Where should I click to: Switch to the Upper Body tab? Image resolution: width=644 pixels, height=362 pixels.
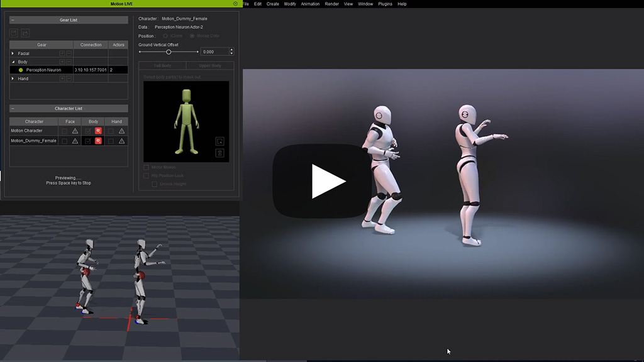tap(210, 65)
